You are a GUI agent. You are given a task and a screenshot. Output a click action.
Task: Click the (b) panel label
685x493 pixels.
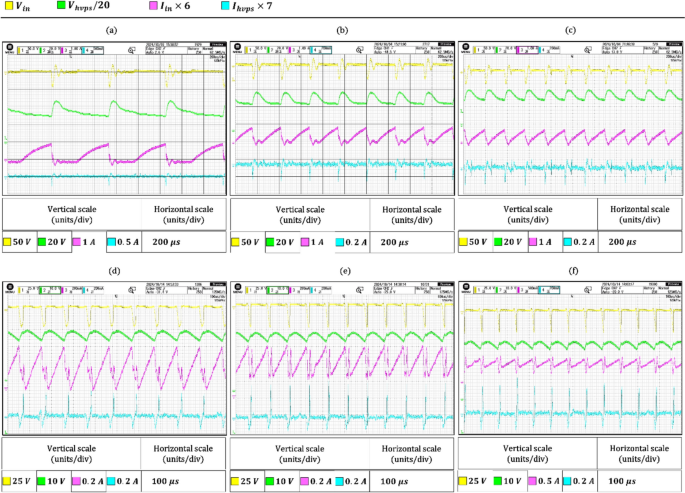point(342,30)
